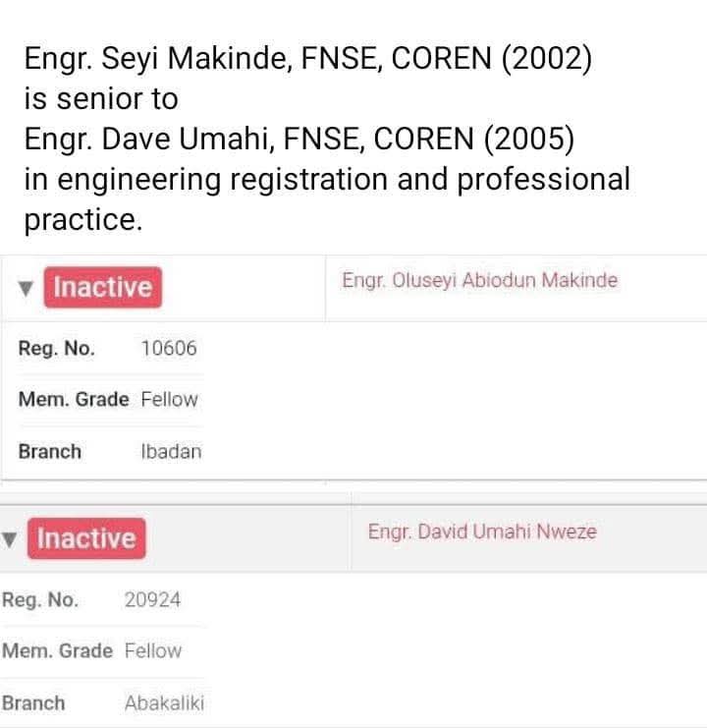Collapse the David Umahi Nweze record triangle

(10, 539)
